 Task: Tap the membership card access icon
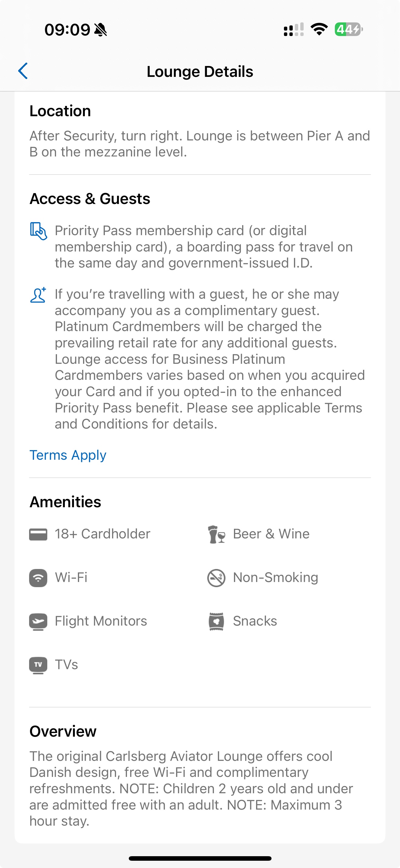pyautogui.click(x=38, y=231)
